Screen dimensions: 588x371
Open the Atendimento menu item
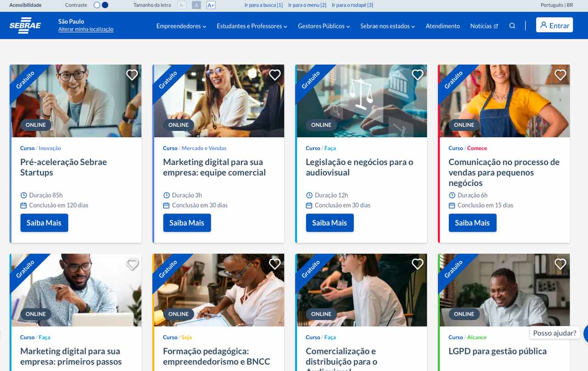[x=442, y=26]
